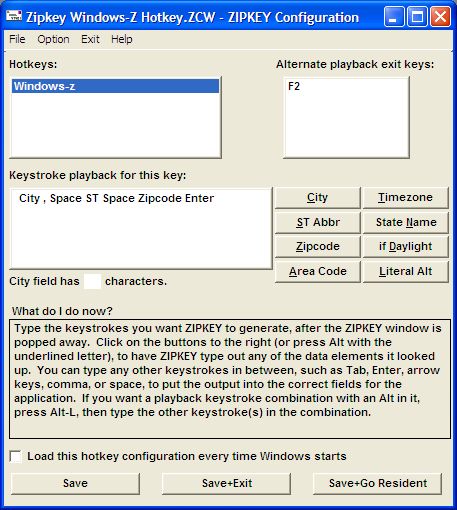Image resolution: width=457 pixels, height=510 pixels.
Task: Focus the City field characters input
Action: pos(92,281)
